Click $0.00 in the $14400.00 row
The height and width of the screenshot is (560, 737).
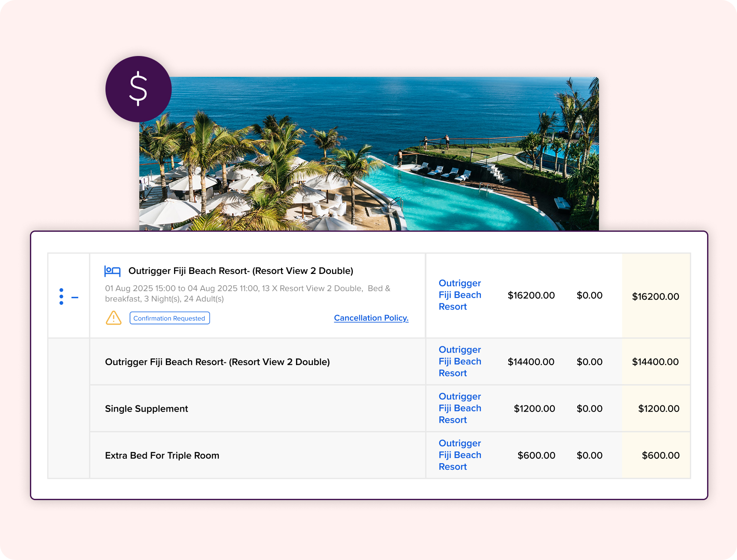pyautogui.click(x=589, y=362)
